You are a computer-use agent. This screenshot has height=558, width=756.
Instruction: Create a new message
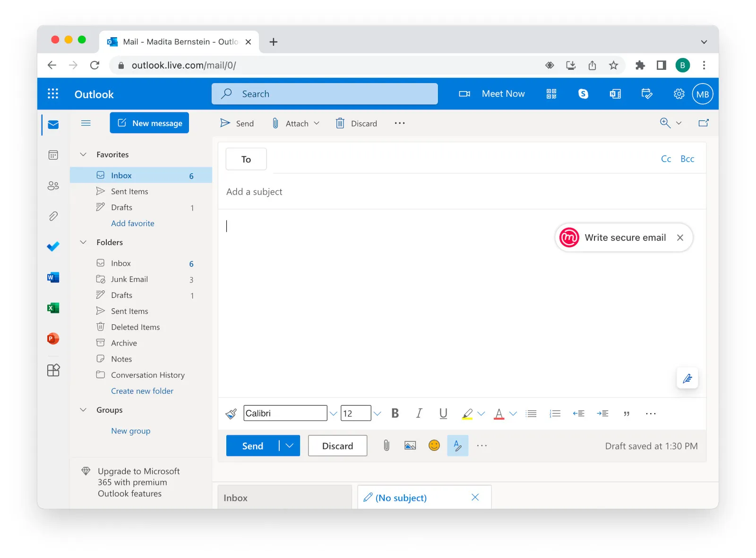click(x=149, y=123)
